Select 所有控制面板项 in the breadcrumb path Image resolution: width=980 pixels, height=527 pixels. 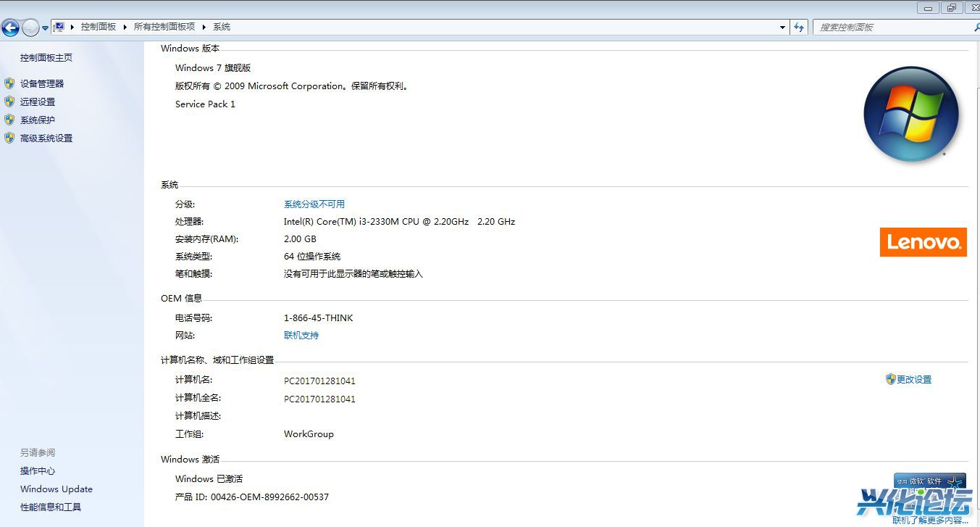pos(164,27)
